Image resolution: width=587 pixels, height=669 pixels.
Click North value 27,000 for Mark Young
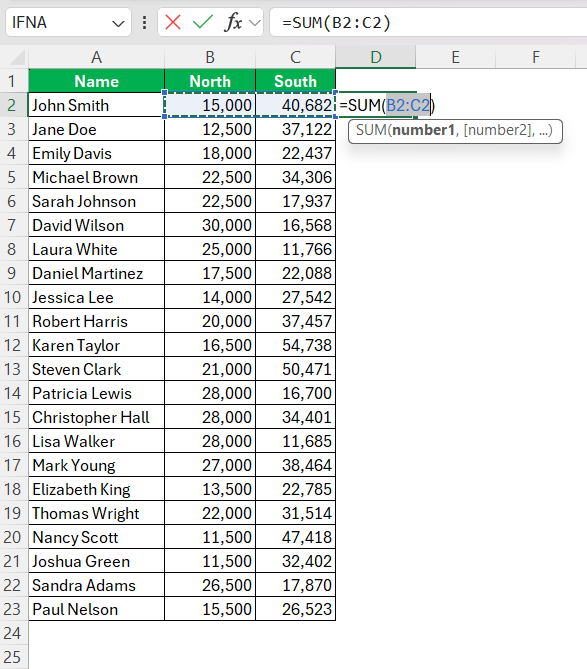tap(210, 465)
